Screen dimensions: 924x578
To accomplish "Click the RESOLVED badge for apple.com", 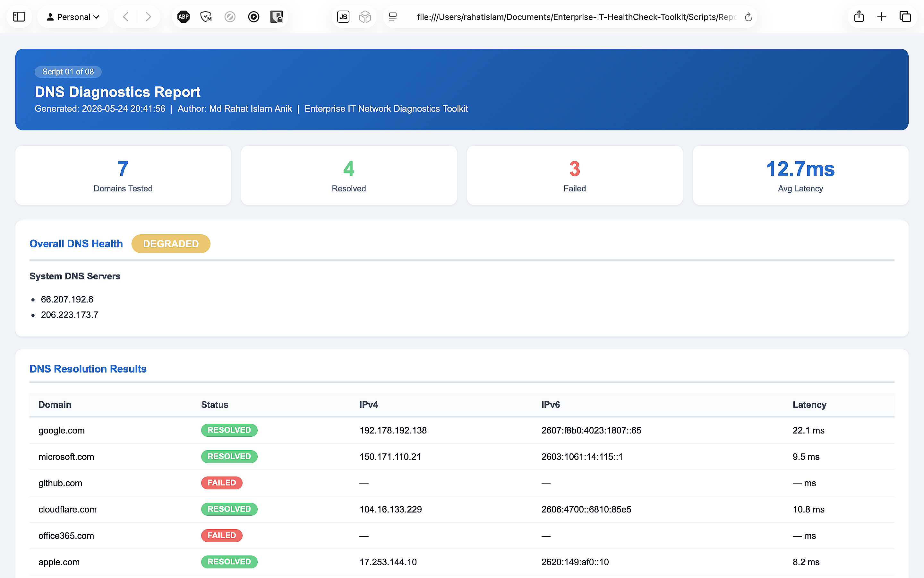I will tap(229, 562).
